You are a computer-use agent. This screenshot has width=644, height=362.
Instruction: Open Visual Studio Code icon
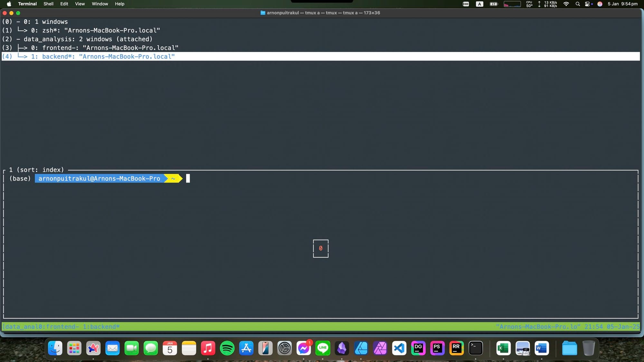(399, 348)
